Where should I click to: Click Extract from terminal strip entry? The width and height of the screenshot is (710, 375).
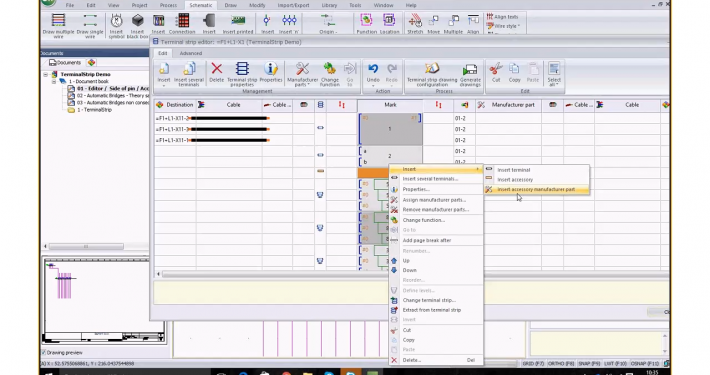coord(432,310)
